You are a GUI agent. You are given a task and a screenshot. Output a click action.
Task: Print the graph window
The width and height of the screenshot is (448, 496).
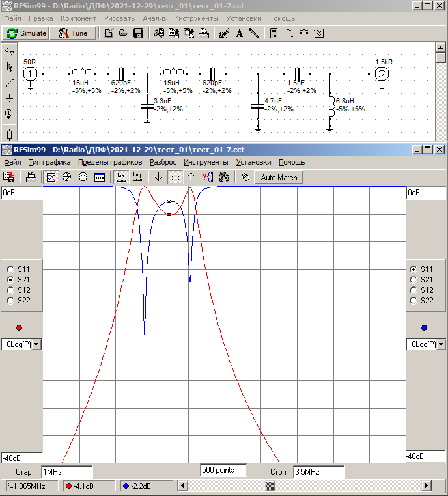click(x=31, y=177)
